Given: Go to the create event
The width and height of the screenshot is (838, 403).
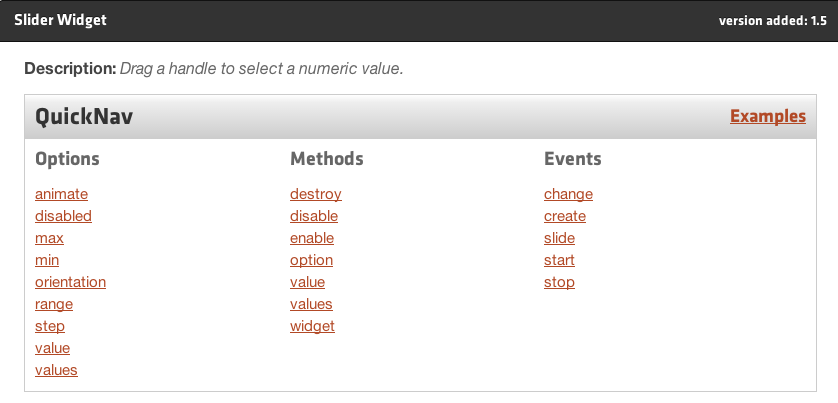Looking at the screenshot, I should click(565, 216).
